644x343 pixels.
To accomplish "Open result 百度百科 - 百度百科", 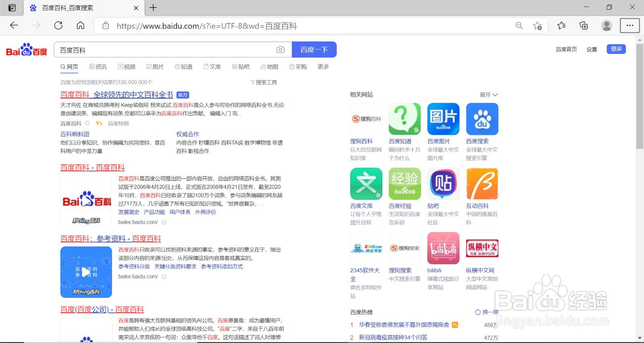I will pyautogui.click(x=93, y=167).
